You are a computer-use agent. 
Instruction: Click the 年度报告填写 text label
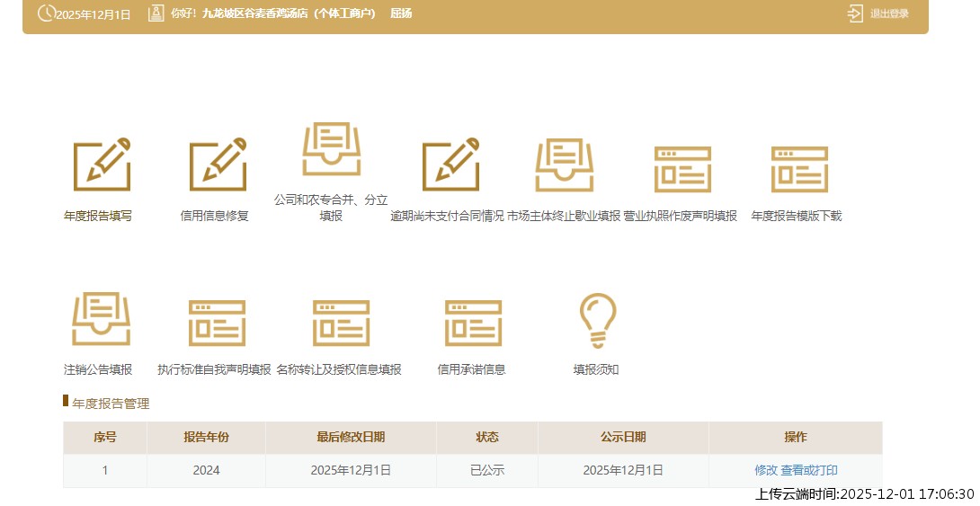point(98,217)
